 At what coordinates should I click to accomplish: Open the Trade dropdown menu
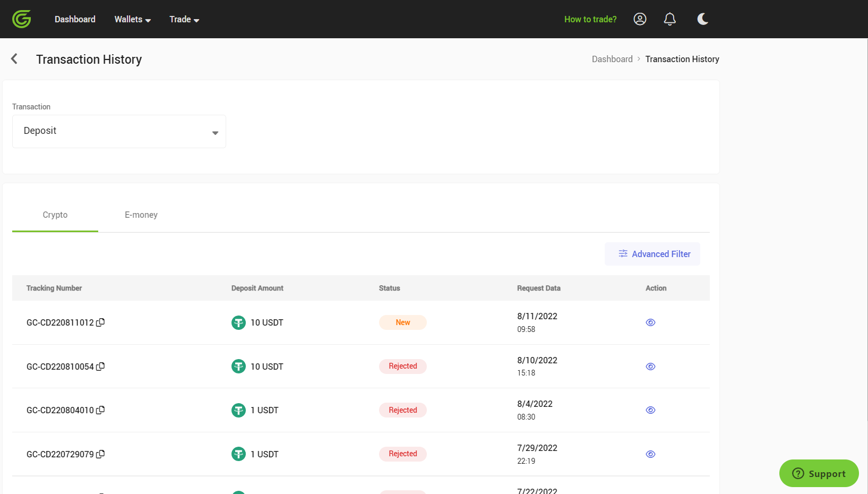point(184,19)
